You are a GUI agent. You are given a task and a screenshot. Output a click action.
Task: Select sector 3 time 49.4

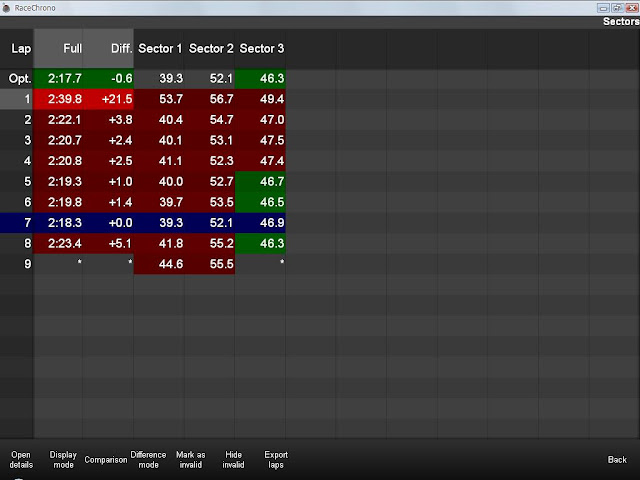coord(260,99)
